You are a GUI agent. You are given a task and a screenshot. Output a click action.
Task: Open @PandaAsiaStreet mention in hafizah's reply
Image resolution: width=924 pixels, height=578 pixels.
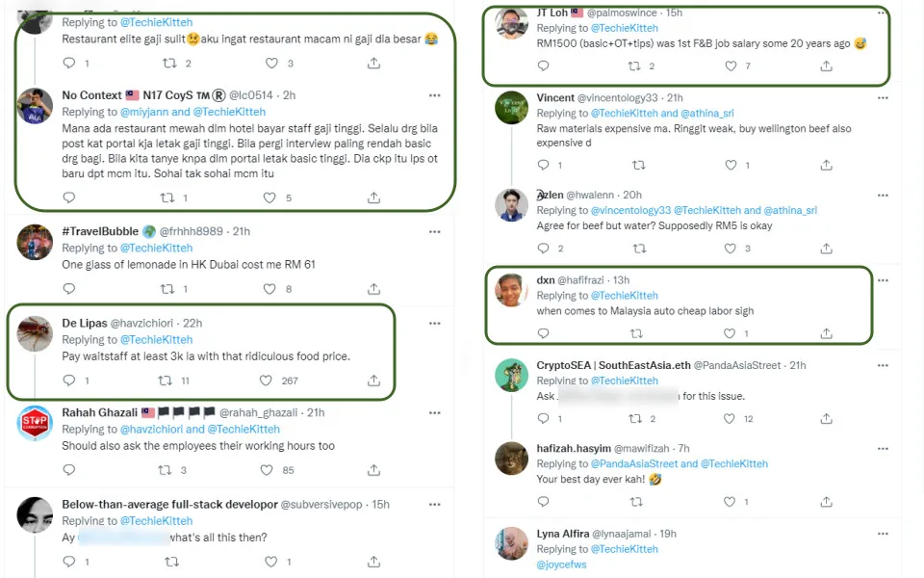638,463
